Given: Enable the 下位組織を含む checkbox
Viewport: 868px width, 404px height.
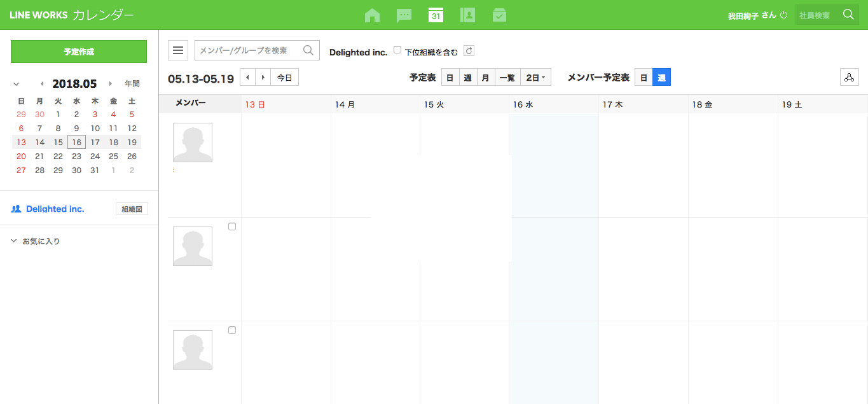Looking at the screenshot, I should pos(397,50).
